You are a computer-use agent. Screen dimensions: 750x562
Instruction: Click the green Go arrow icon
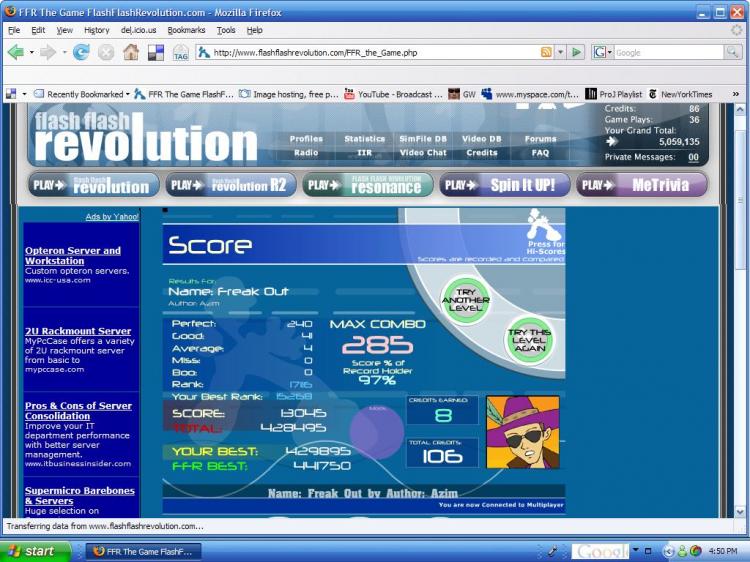point(577,52)
